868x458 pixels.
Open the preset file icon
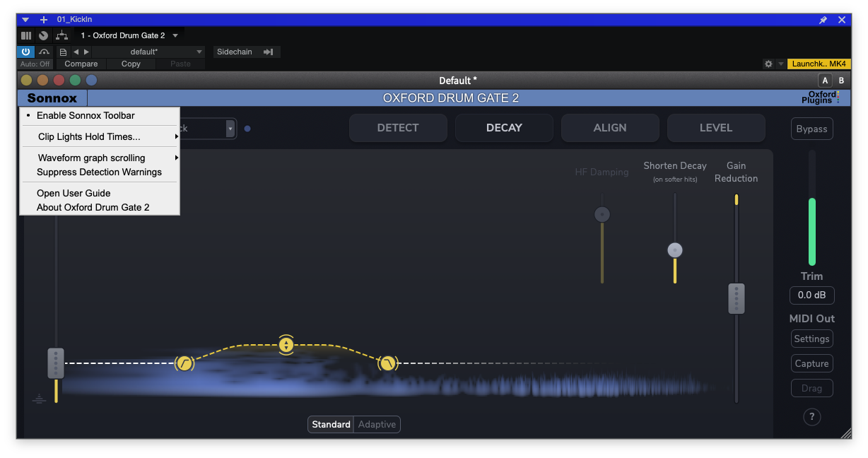63,52
